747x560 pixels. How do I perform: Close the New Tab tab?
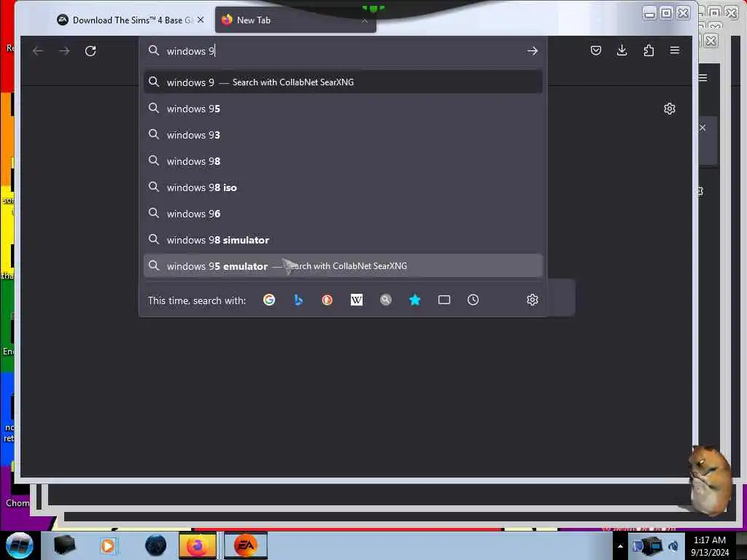pyautogui.click(x=365, y=20)
